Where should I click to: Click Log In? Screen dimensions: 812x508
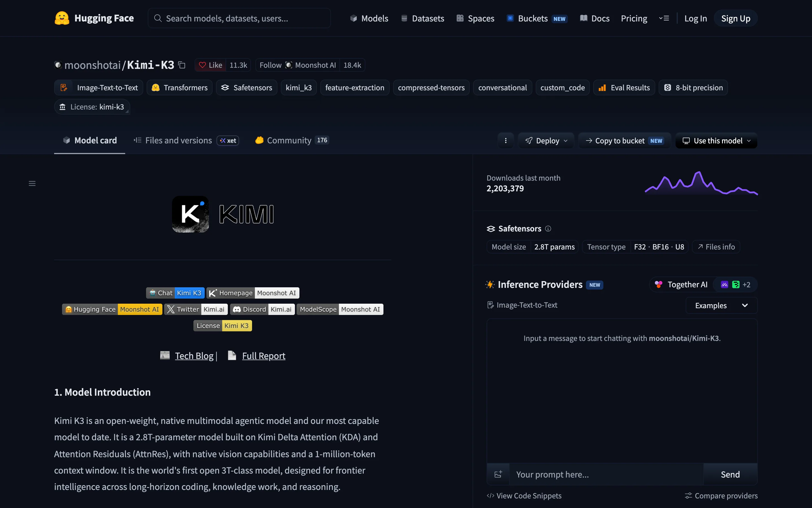[696, 18]
